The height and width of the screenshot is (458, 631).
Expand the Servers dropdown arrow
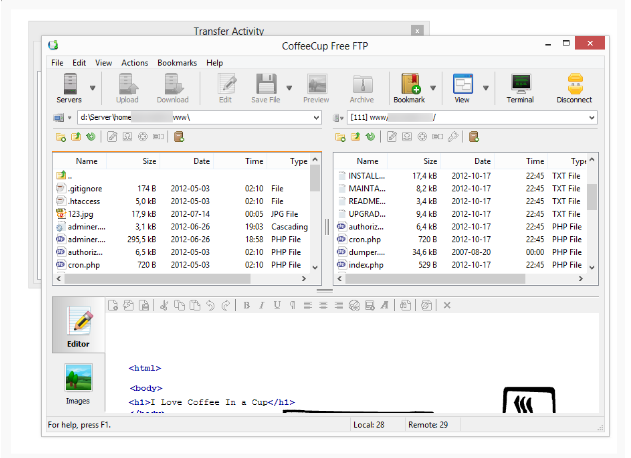click(x=93, y=88)
